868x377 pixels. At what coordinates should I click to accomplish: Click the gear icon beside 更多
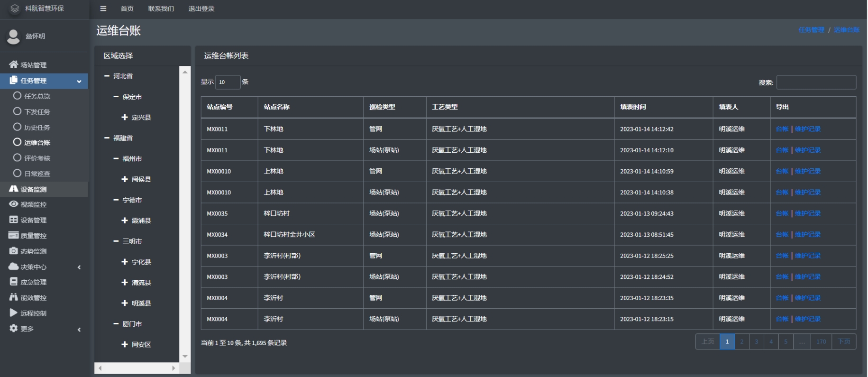click(x=13, y=328)
